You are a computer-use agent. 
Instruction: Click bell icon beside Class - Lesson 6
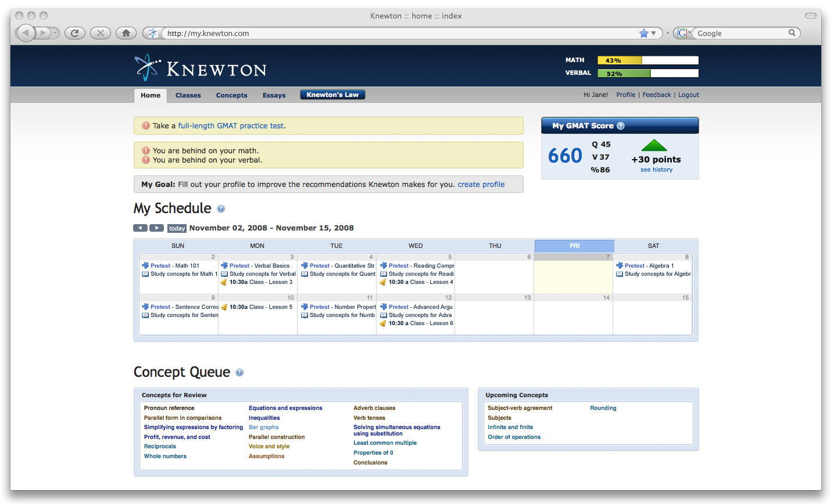point(383,323)
